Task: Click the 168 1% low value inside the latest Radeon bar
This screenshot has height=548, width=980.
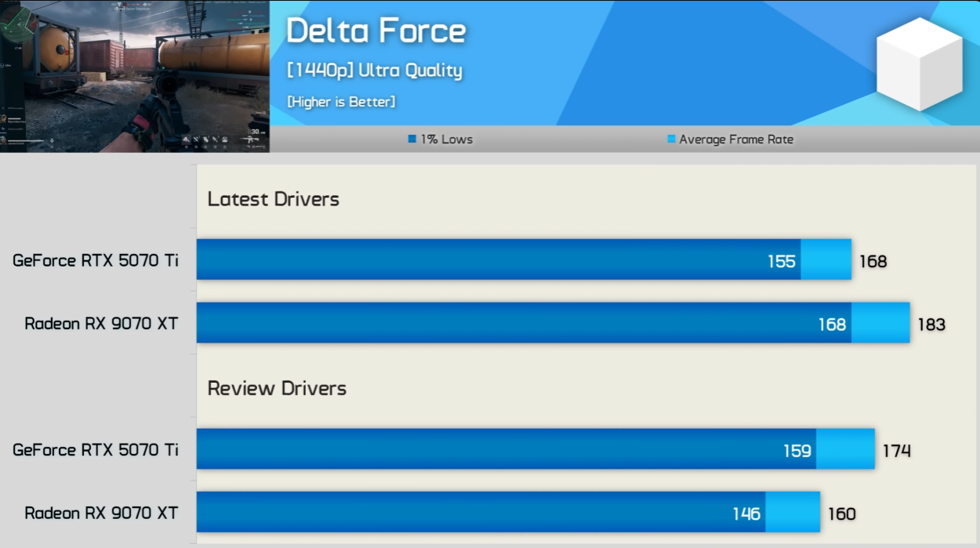Action: (833, 324)
